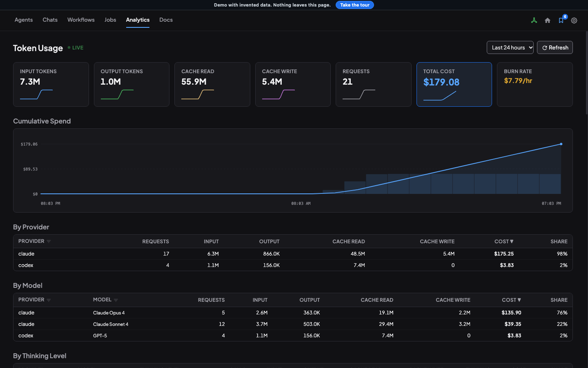Select the Total Cost metric card
The height and width of the screenshot is (368, 588).
454,84
